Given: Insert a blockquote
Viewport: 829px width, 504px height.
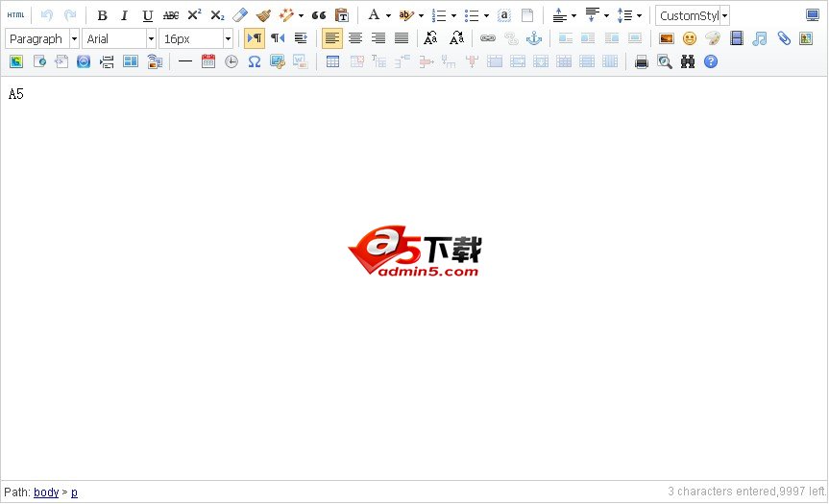Looking at the screenshot, I should [319, 15].
